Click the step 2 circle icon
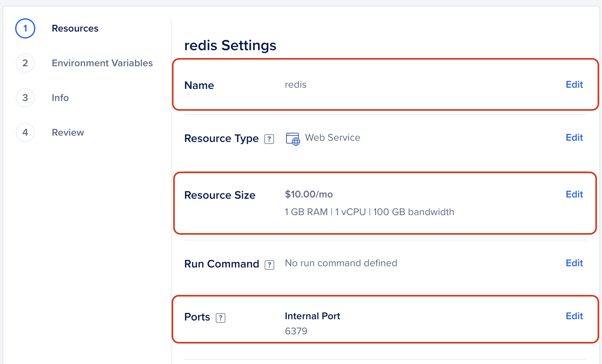Viewport: 602px width, 364px height. click(x=25, y=63)
